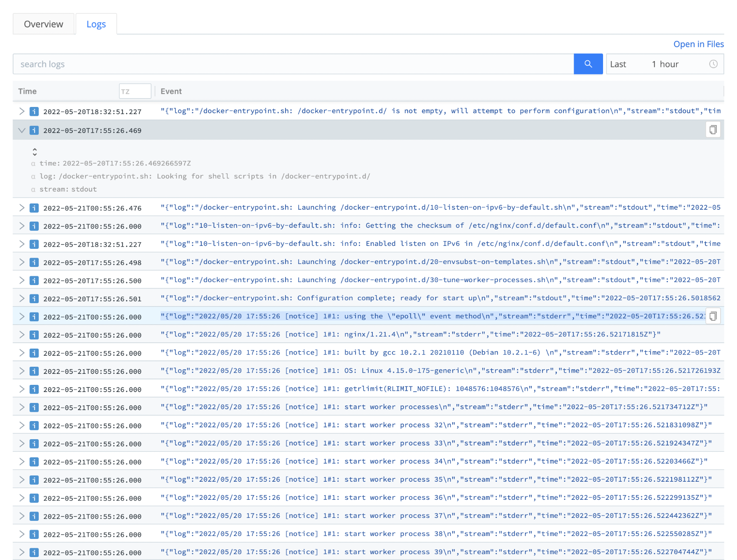Click the copy icon on the expanded log entry

(x=713, y=130)
